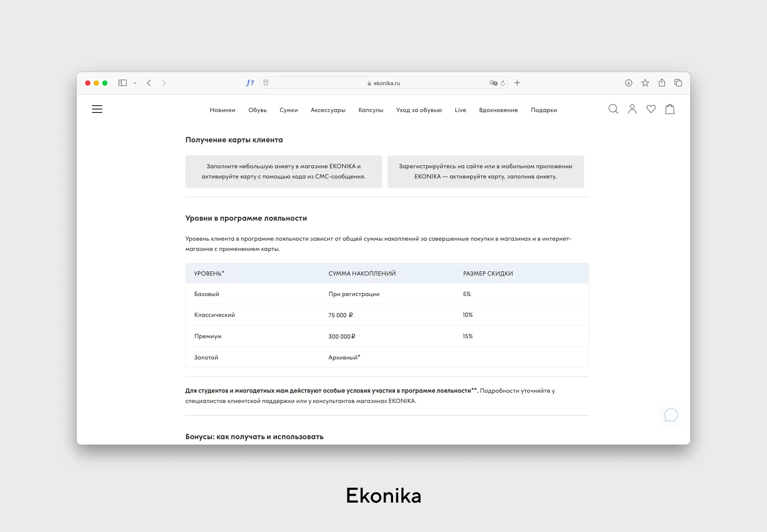
Task: Open the Вдохновение section
Action: [x=499, y=110]
